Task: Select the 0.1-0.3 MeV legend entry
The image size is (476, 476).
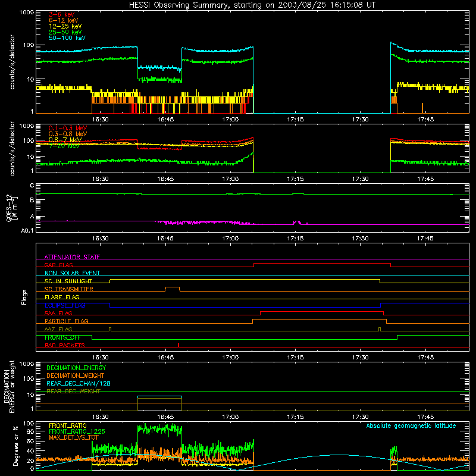Action: (68, 128)
